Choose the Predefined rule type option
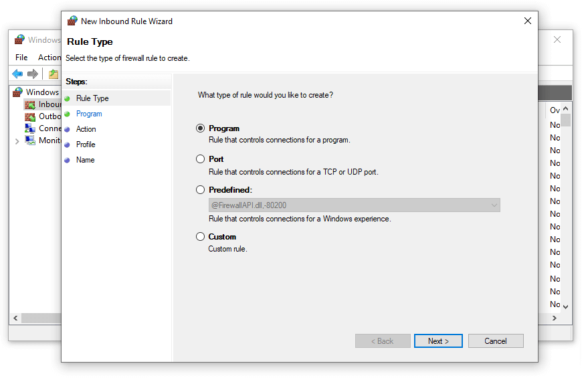Image resolution: width=588 pixels, height=382 pixels. pyautogui.click(x=200, y=190)
